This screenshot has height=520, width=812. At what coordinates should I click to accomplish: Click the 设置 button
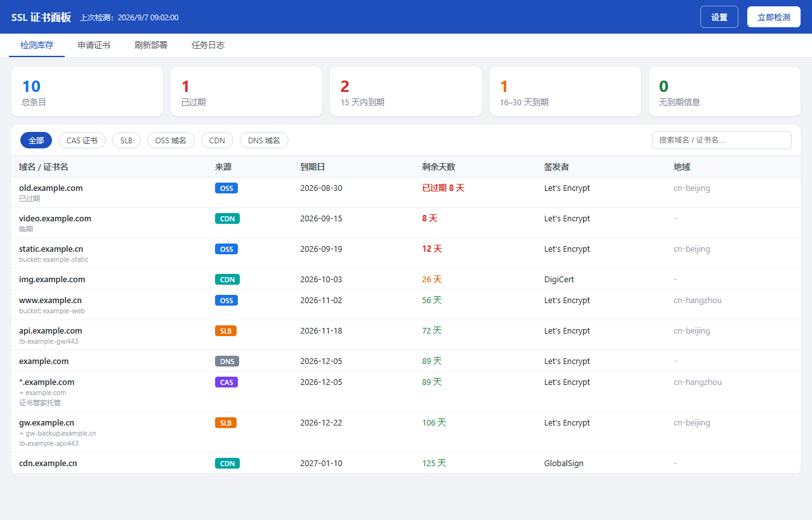(719, 17)
